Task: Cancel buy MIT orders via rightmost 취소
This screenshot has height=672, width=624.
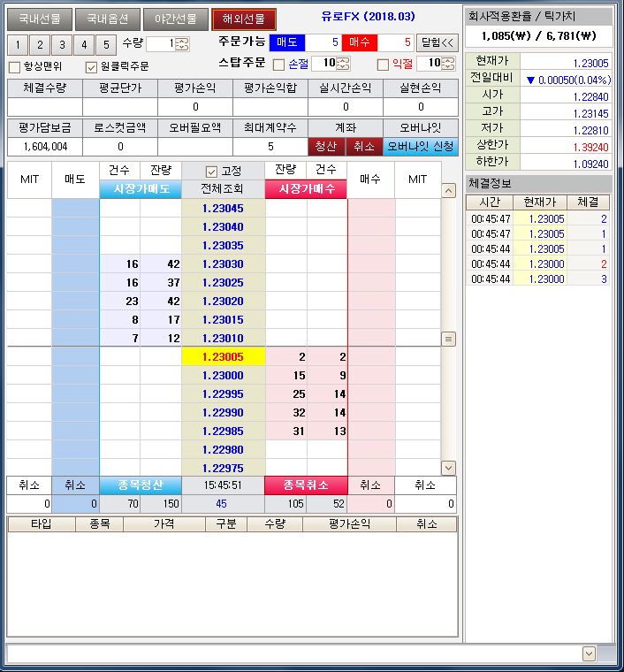Action: (425, 485)
